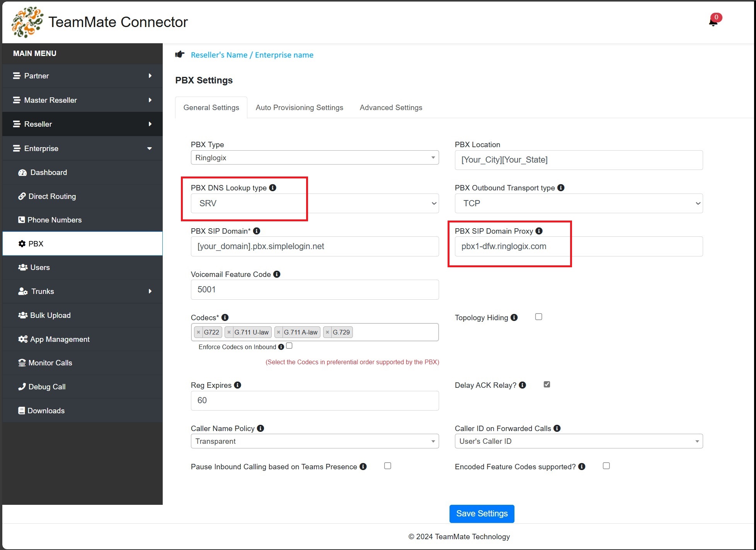Click the Reg Expires field

tap(315, 401)
